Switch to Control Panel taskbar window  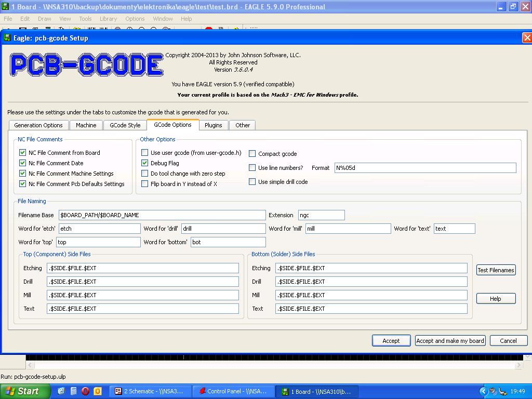point(233,391)
